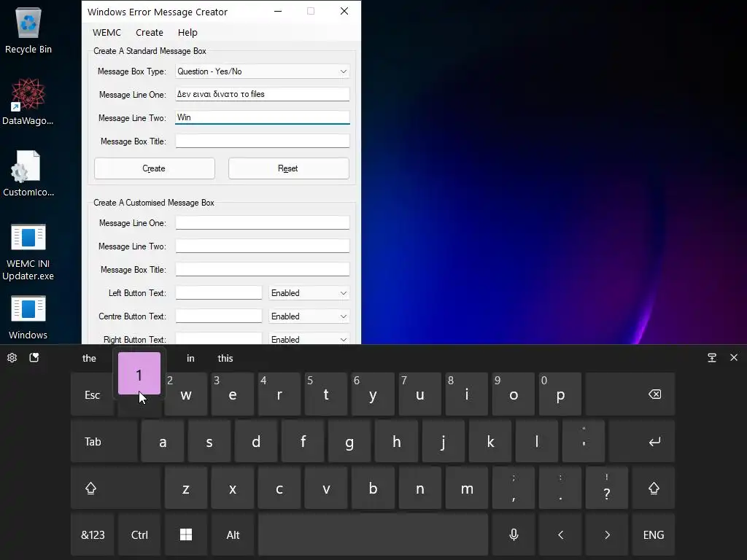Tap the e key
The height and width of the screenshot is (560, 747).
click(233, 394)
